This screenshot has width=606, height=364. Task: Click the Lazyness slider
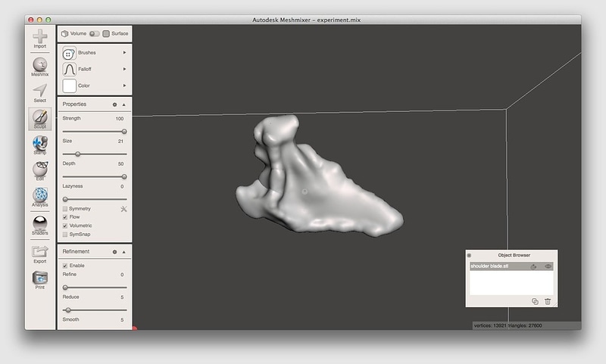pyautogui.click(x=95, y=199)
